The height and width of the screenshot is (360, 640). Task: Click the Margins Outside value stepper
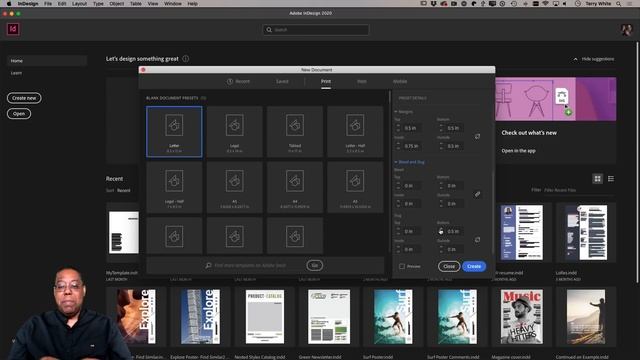click(441, 146)
